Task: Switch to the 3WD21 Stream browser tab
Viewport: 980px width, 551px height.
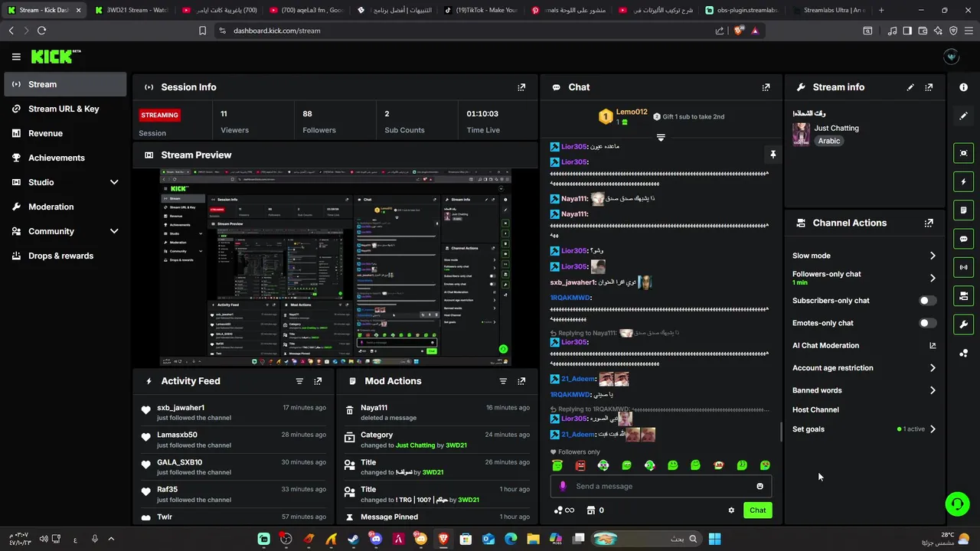Action: pos(131,10)
